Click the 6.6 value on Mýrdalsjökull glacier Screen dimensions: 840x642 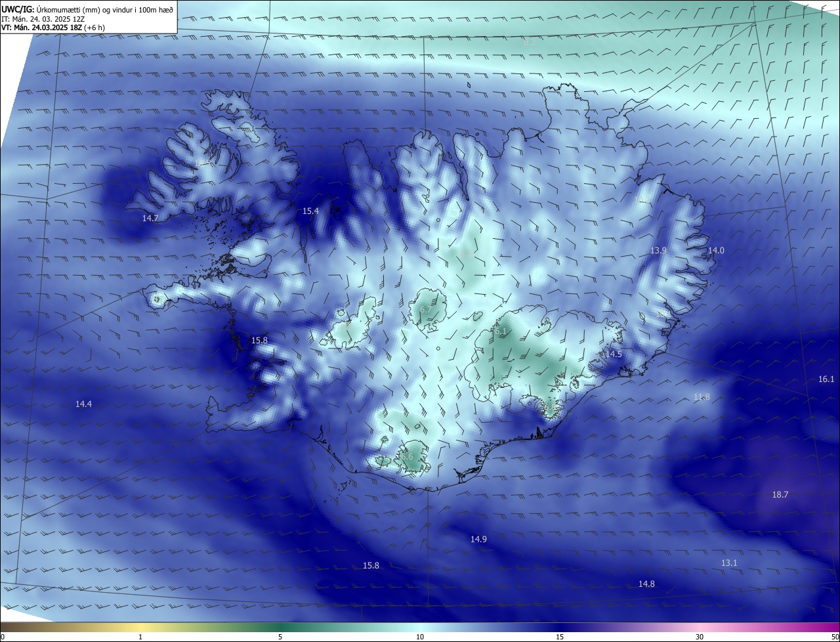tap(407, 457)
